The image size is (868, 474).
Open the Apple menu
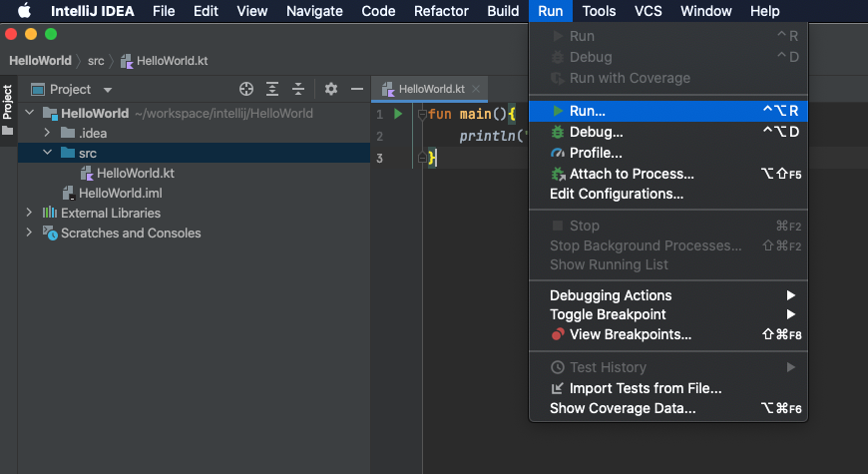coord(24,11)
